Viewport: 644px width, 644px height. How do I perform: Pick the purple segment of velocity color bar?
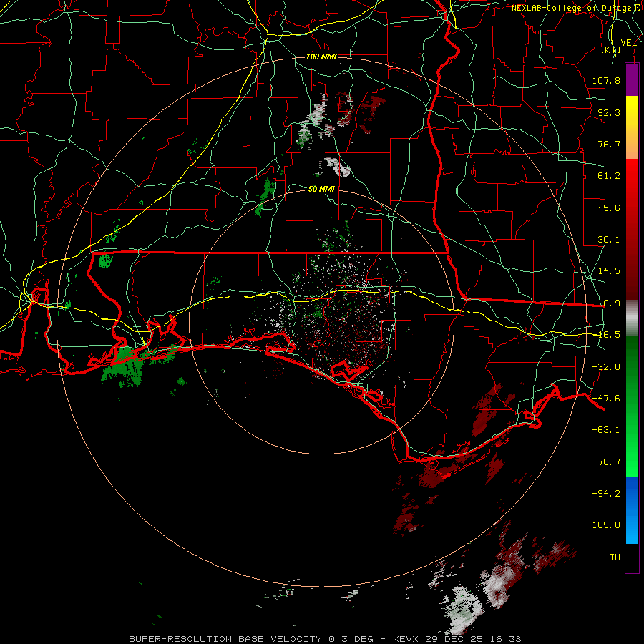632,80
